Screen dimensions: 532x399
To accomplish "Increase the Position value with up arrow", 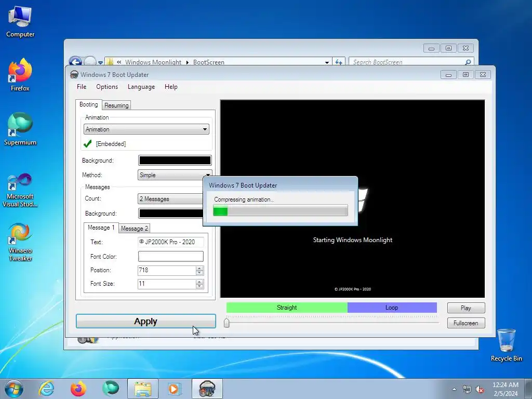I will point(199,269).
